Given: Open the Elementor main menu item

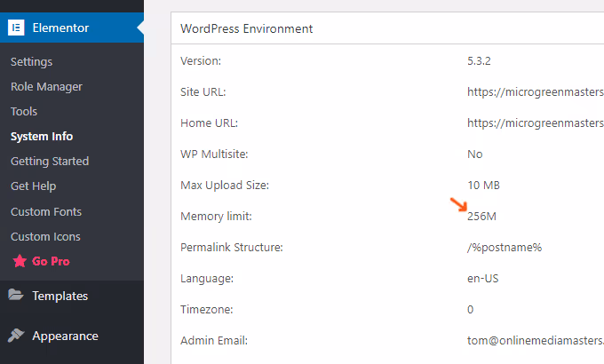Looking at the screenshot, I should [72, 28].
